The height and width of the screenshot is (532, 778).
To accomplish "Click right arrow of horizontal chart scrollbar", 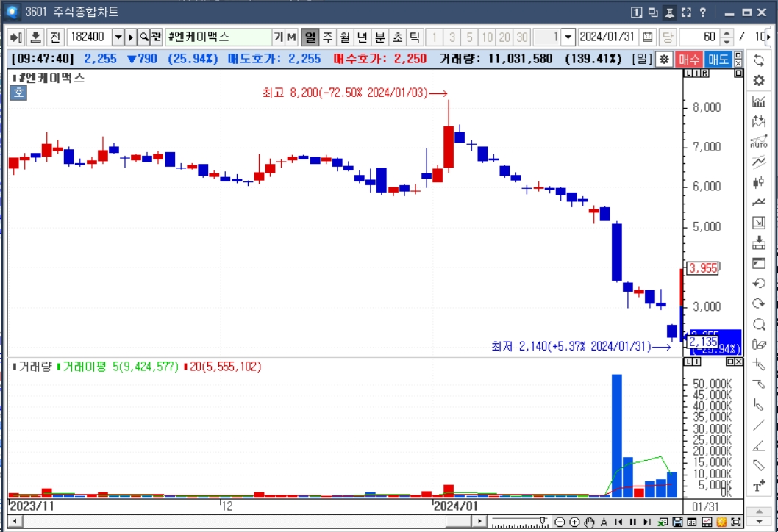I will pos(479,522).
